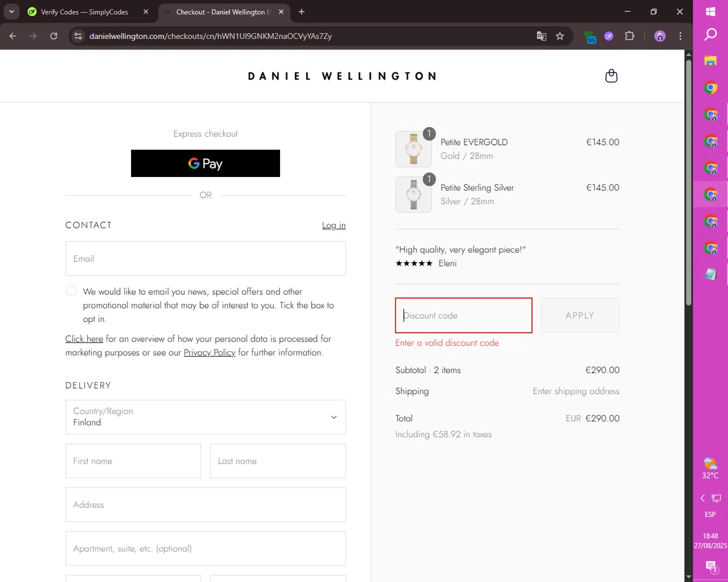Show hidden tray icons chevron

(702, 498)
